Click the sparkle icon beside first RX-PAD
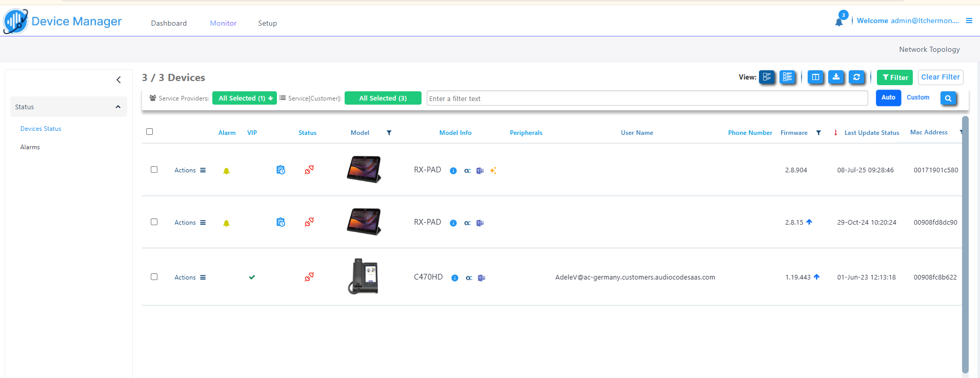Screen dimensions: 980x378 pyautogui.click(x=493, y=171)
